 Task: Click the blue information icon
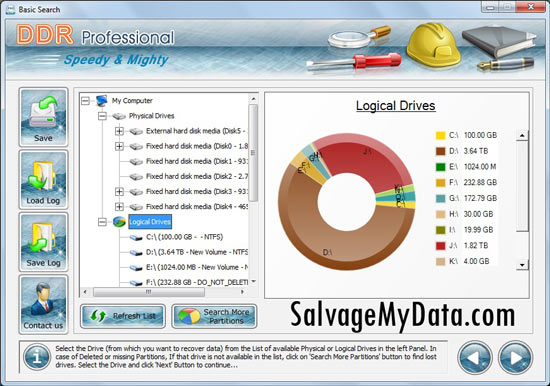[x=37, y=357]
